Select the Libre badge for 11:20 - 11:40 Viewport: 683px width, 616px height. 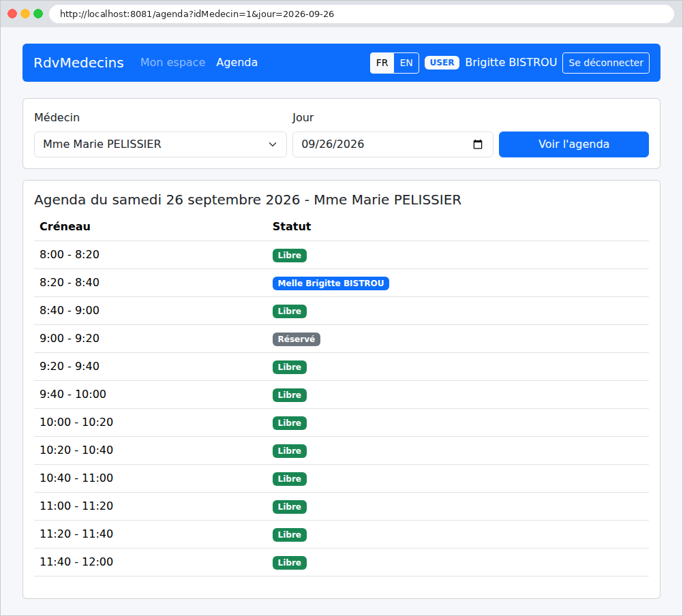coord(290,534)
